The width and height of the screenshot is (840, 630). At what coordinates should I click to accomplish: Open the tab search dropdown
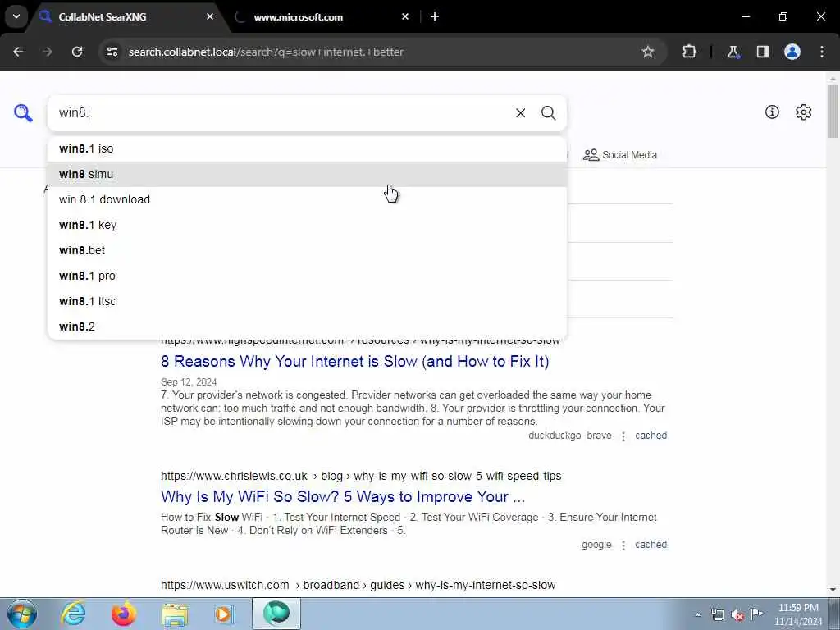16,16
